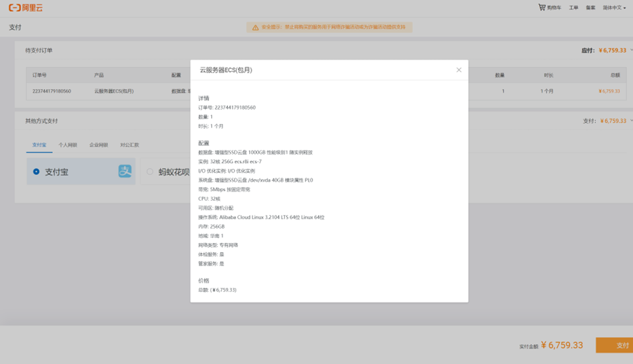Open the 工单 menu item in the header
The height and width of the screenshot is (364, 633).
[x=574, y=8]
